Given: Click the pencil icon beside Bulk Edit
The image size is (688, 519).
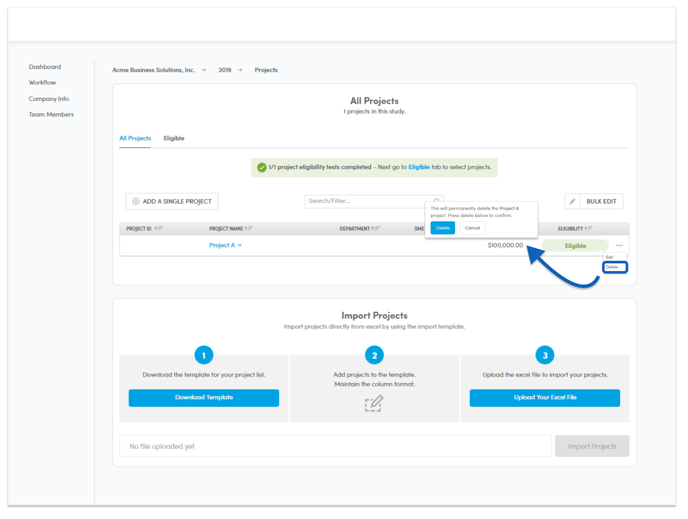Looking at the screenshot, I should coord(572,201).
